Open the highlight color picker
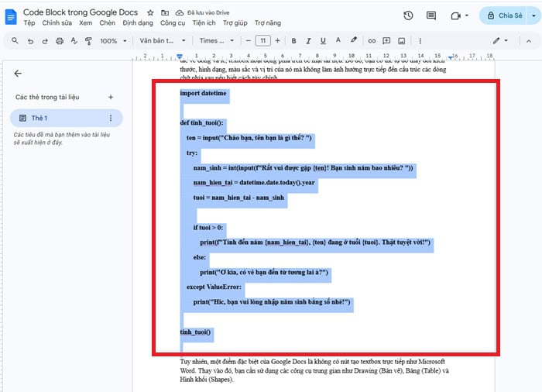Image resolution: width=542 pixels, height=392 pixels. coord(353,40)
